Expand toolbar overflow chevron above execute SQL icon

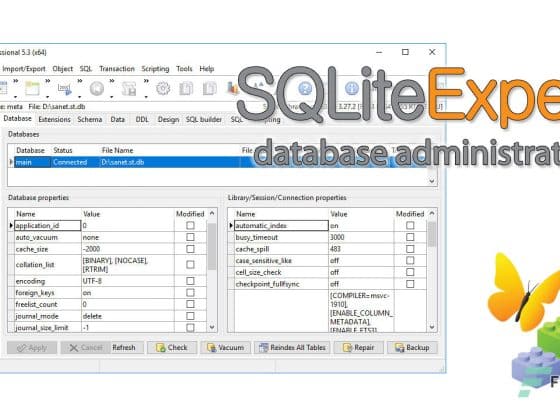80,82
